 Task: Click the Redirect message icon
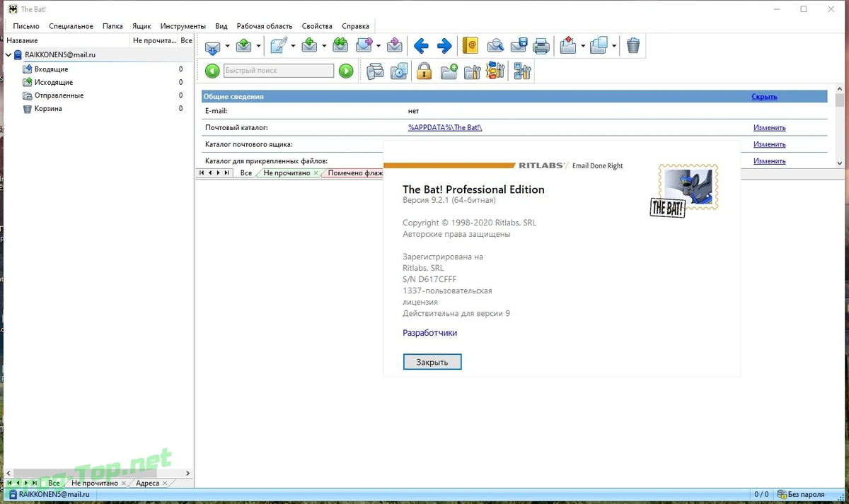pyautogui.click(x=395, y=47)
